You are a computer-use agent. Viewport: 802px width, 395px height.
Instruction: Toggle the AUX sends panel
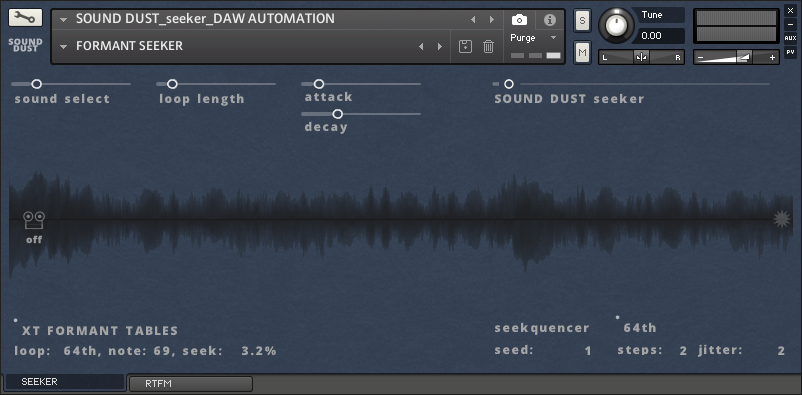pos(790,38)
